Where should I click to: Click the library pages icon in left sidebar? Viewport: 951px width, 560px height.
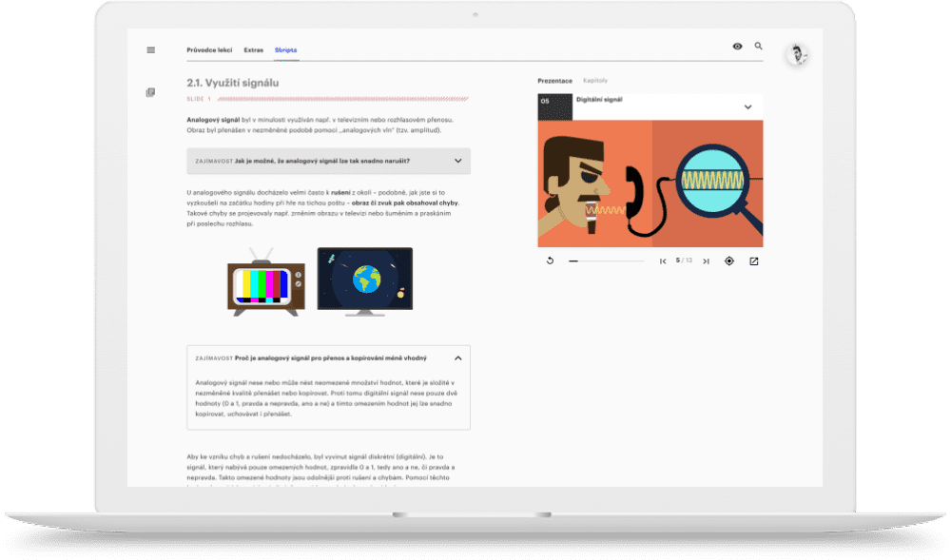point(150,92)
